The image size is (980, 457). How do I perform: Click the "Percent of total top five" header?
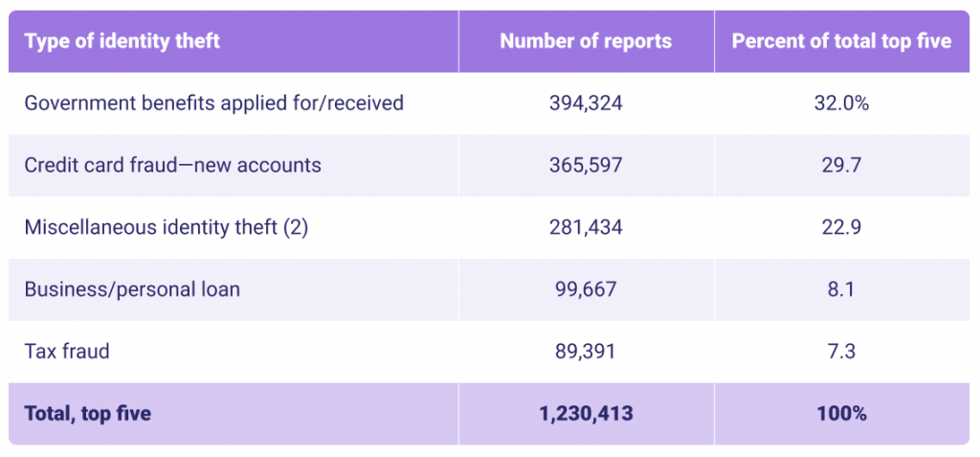pyautogui.click(x=841, y=41)
